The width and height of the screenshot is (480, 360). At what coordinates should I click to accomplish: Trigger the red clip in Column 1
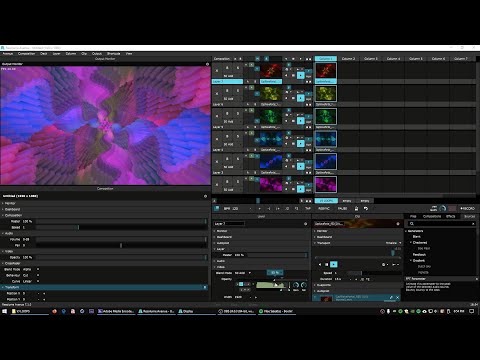point(326,71)
